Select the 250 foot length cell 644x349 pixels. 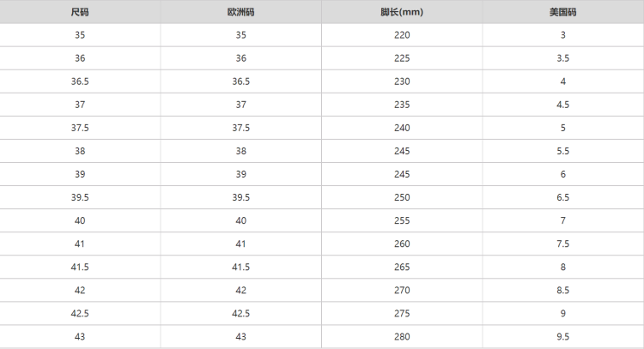tap(402, 197)
